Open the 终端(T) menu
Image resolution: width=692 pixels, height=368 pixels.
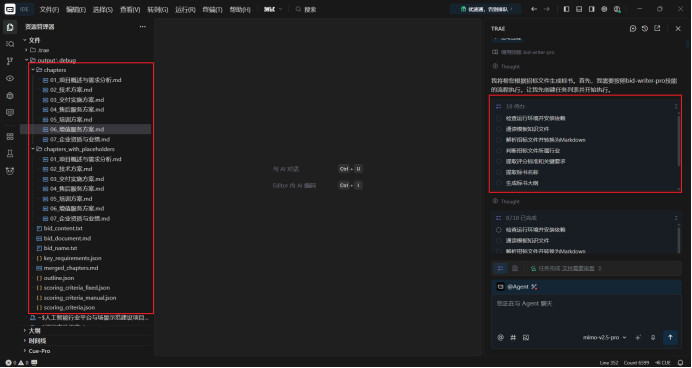tap(212, 9)
